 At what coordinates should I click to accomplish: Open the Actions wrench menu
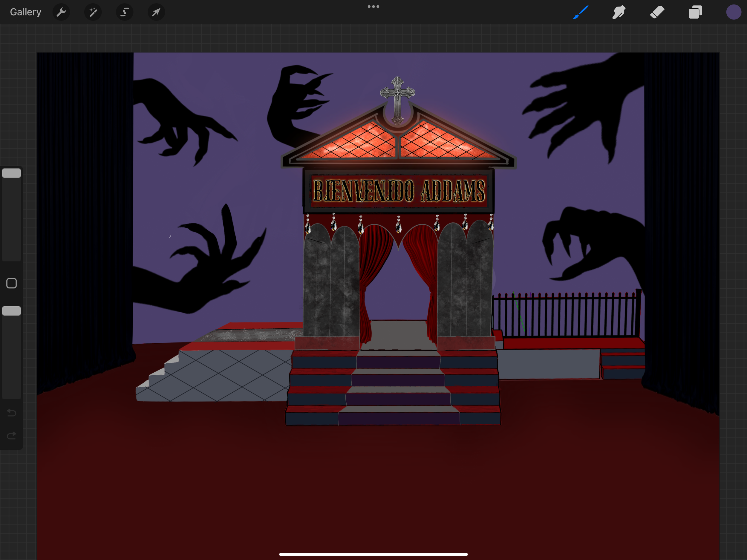tap(61, 12)
